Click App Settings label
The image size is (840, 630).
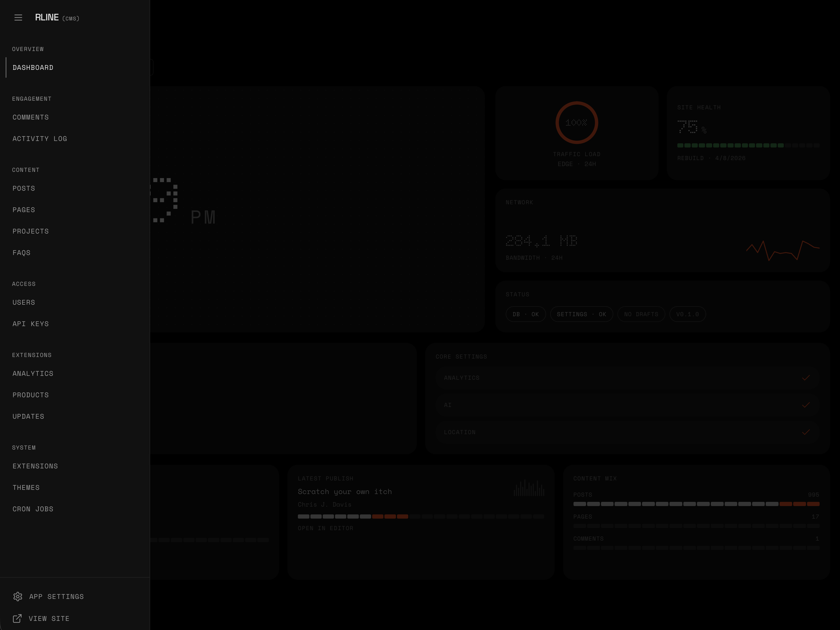[56, 597]
